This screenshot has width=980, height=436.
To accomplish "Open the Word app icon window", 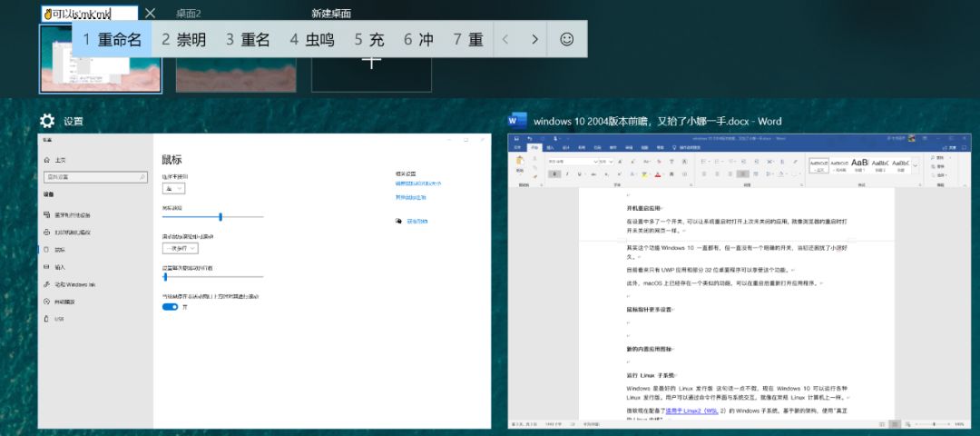I will point(517,121).
